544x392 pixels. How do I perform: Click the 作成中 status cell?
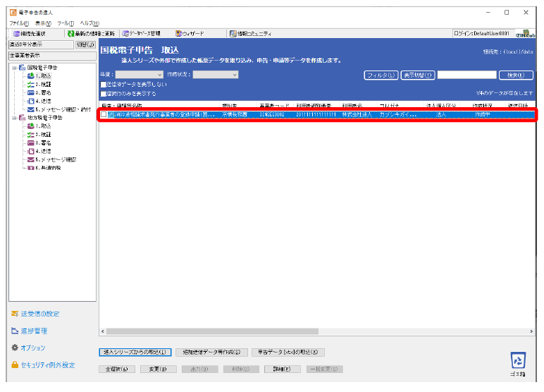pos(482,114)
